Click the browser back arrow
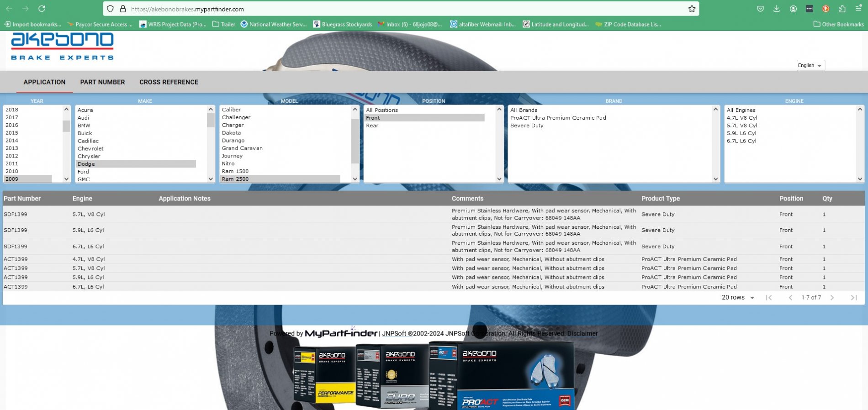This screenshot has width=868, height=410. click(x=9, y=9)
